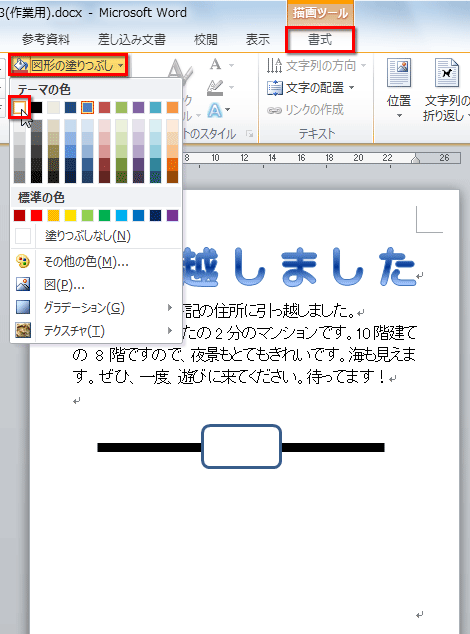Image resolution: width=470 pixels, height=634 pixels.
Task: Open the 表示 view tab
Action: 258,40
